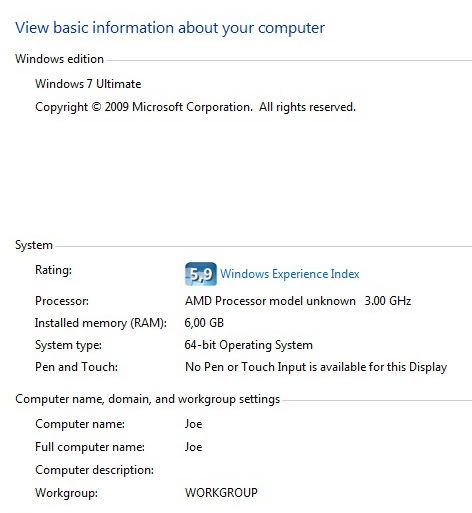Select the WORKGROUP value

(221, 493)
